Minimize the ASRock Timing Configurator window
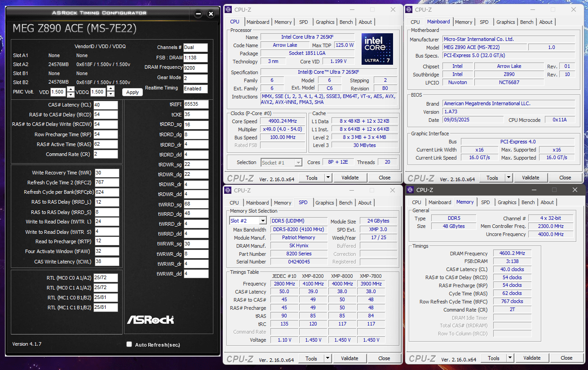588x370 pixels. (198, 14)
